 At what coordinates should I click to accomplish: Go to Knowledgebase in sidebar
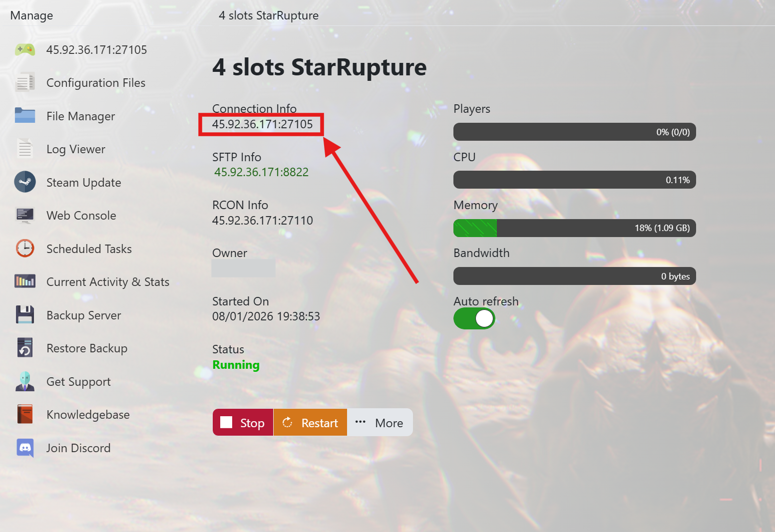pos(88,415)
